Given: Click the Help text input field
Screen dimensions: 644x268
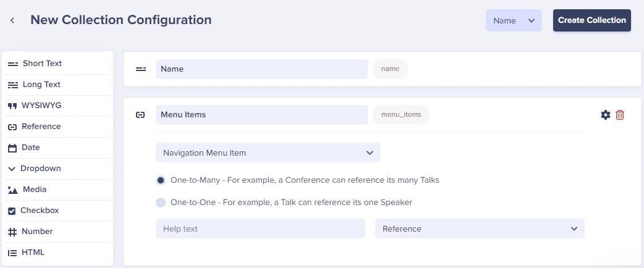Looking at the screenshot, I should pyautogui.click(x=260, y=228).
